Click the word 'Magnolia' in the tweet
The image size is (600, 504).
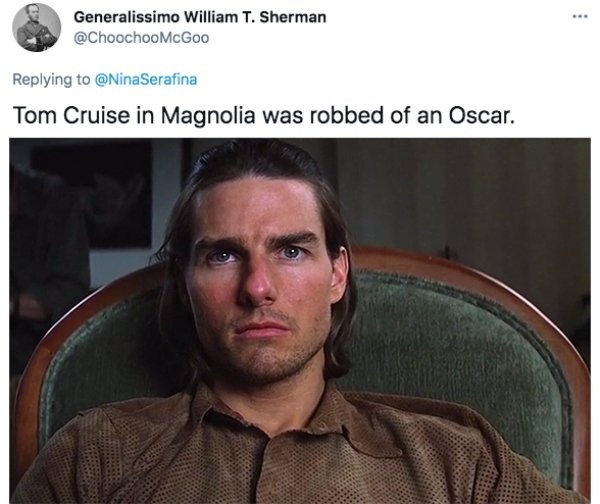coord(207,116)
